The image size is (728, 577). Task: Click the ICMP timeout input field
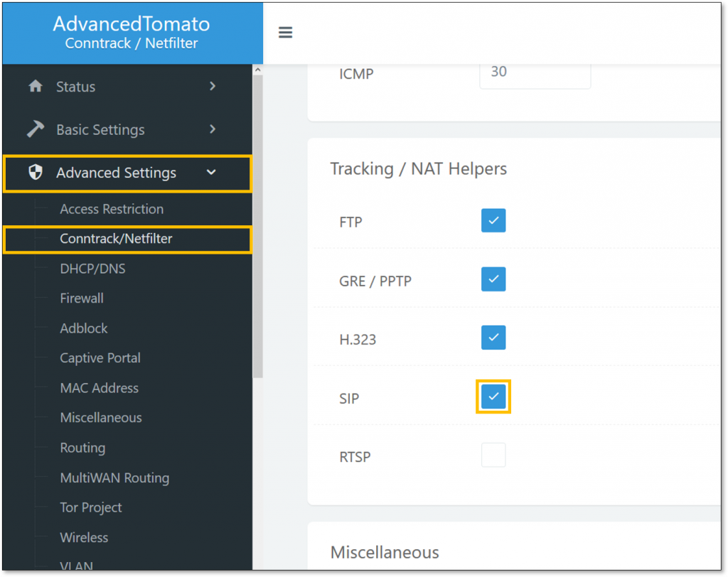point(535,75)
